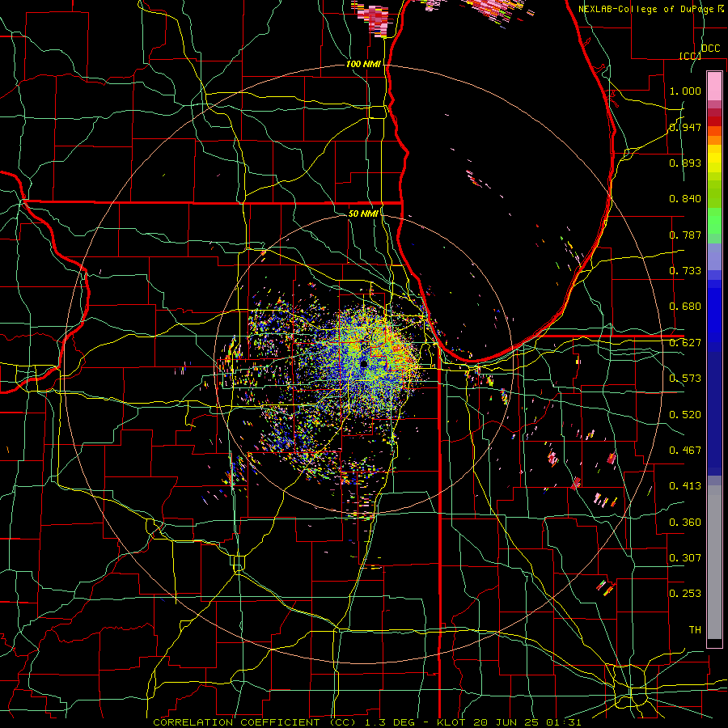Click the 0.413 scale value
The height and width of the screenshot is (728, 728).
[x=685, y=486]
